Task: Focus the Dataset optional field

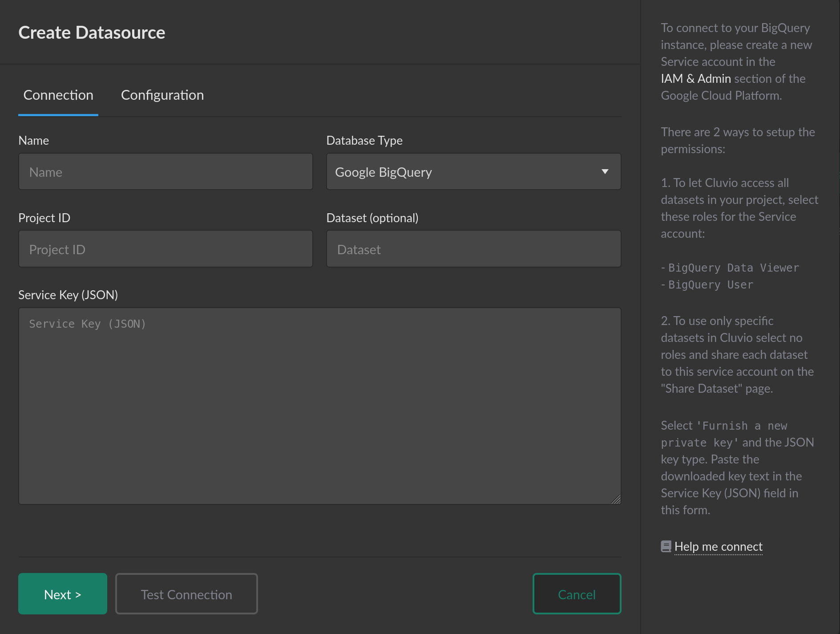Action: [x=474, y=249]
